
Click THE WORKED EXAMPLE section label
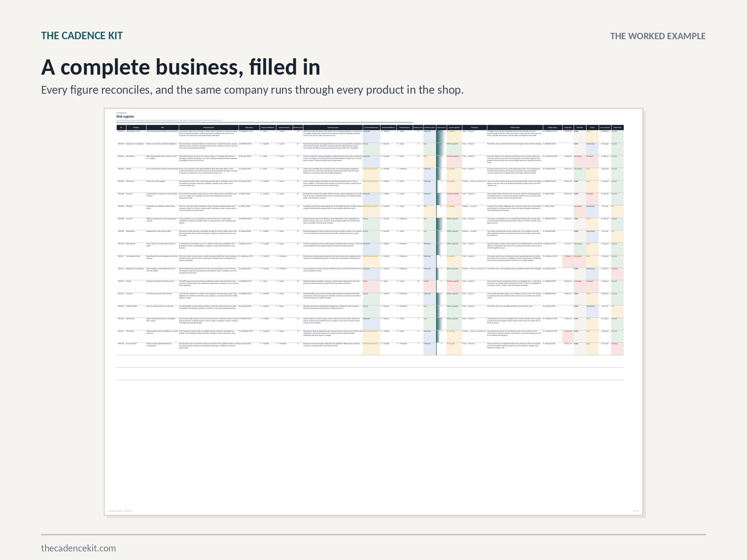point(658,36)
